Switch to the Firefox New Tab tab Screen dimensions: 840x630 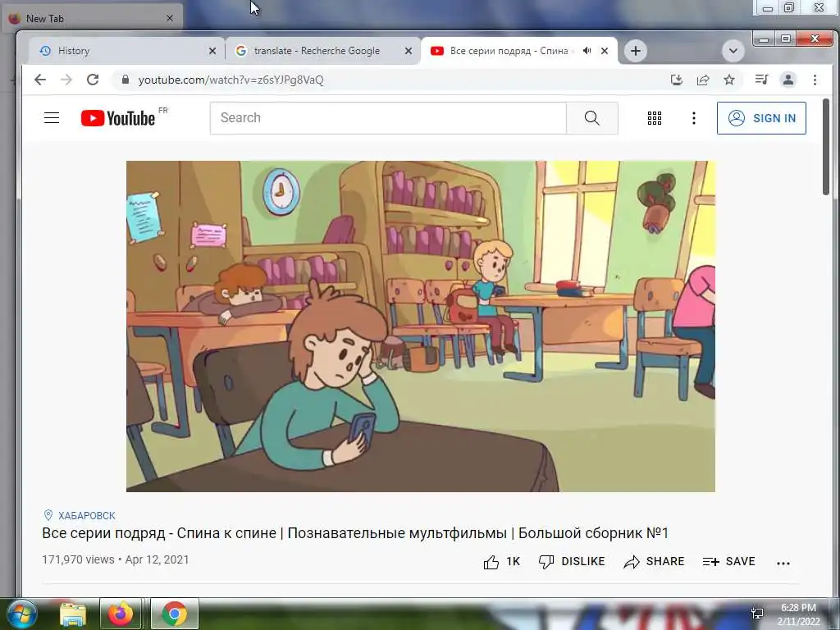91,18
